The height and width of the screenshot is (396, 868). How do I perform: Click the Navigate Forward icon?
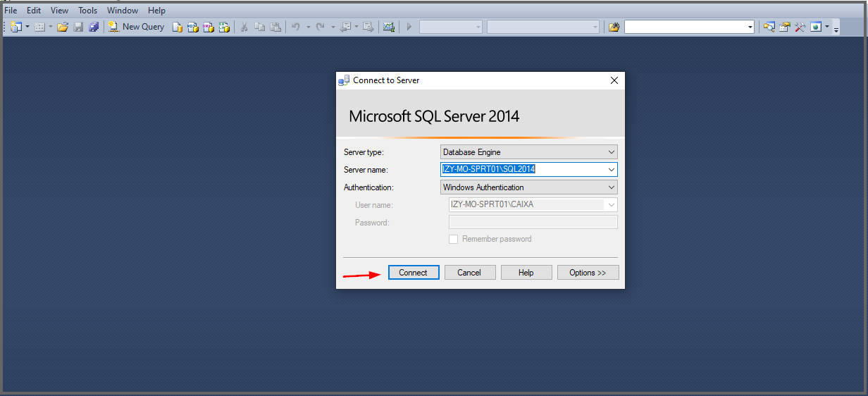[x=368, y=27]
